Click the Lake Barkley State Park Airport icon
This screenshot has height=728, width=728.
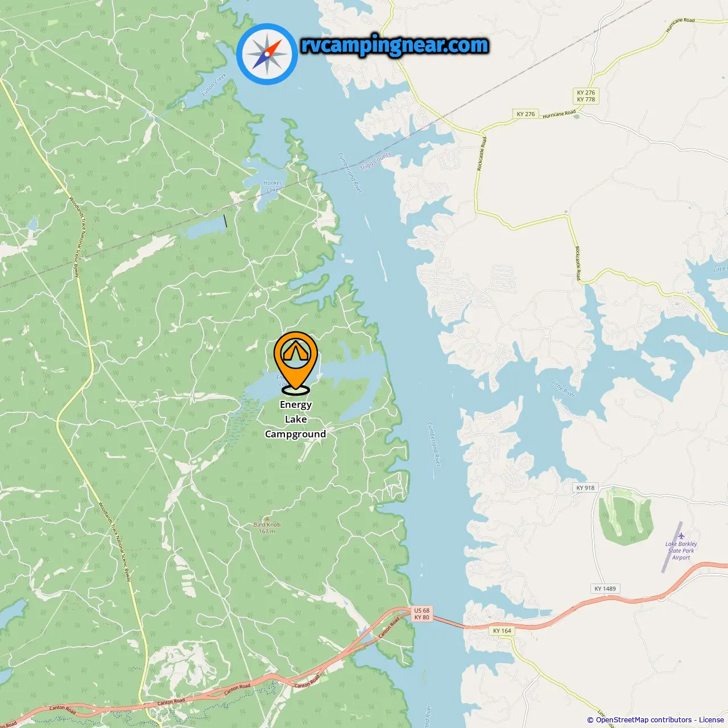(681, 535)
